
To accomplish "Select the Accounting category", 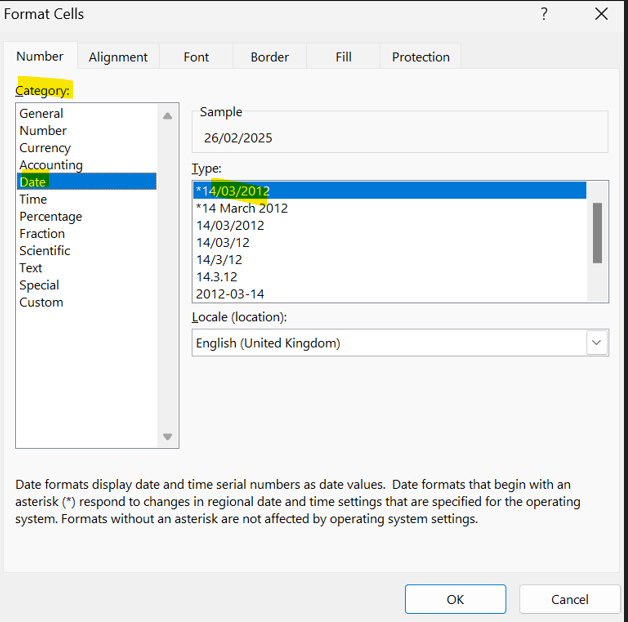I will point(51,165).
